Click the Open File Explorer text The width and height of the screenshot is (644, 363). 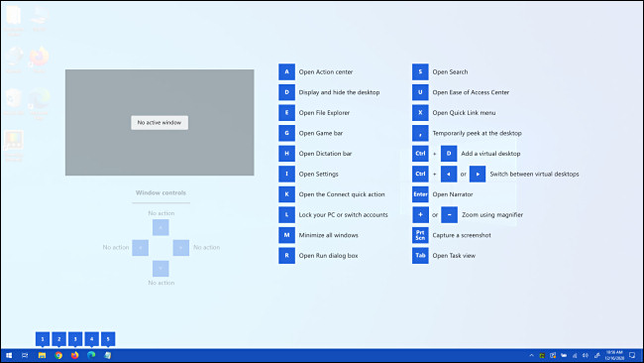(324, 113)
